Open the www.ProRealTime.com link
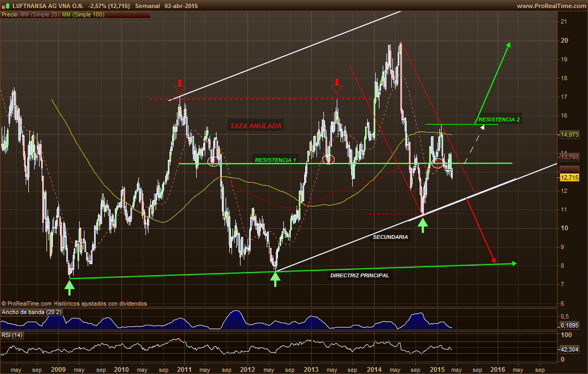This screenshot has width=588, height=374. pos(551,6)
